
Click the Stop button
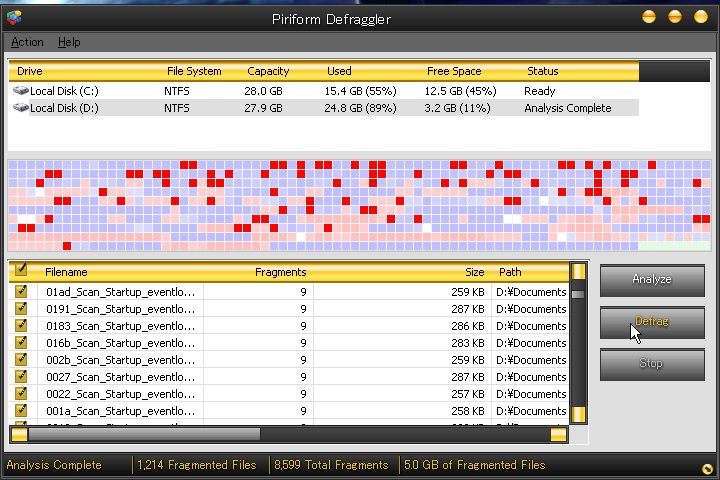(x=652, y=364)
